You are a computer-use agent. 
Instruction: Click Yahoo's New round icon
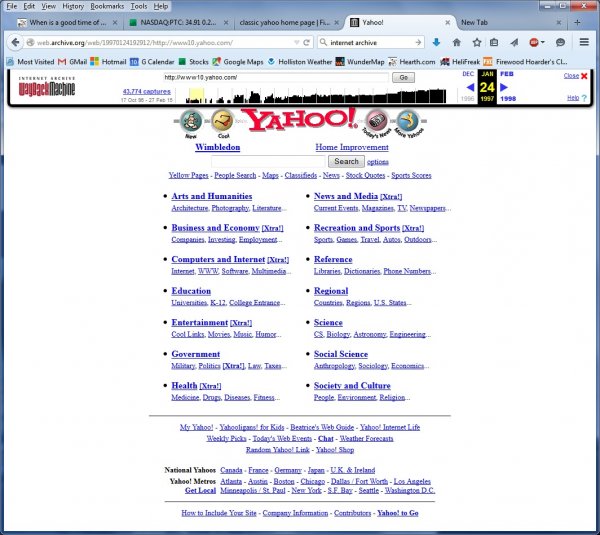point(191,121)
